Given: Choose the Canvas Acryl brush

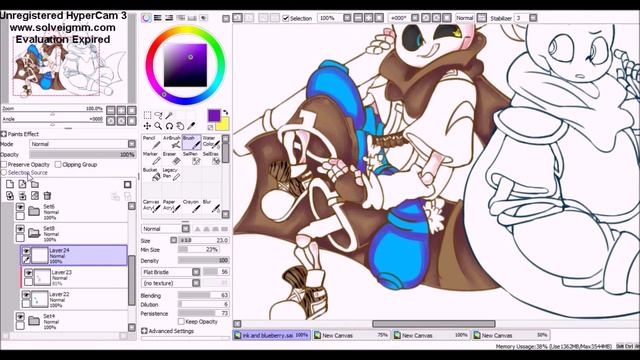Looking at the screenshot, I should point(151,206).
